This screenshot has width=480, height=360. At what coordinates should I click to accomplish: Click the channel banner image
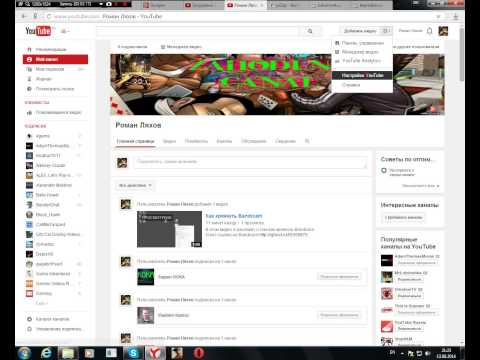coord(277,85)
